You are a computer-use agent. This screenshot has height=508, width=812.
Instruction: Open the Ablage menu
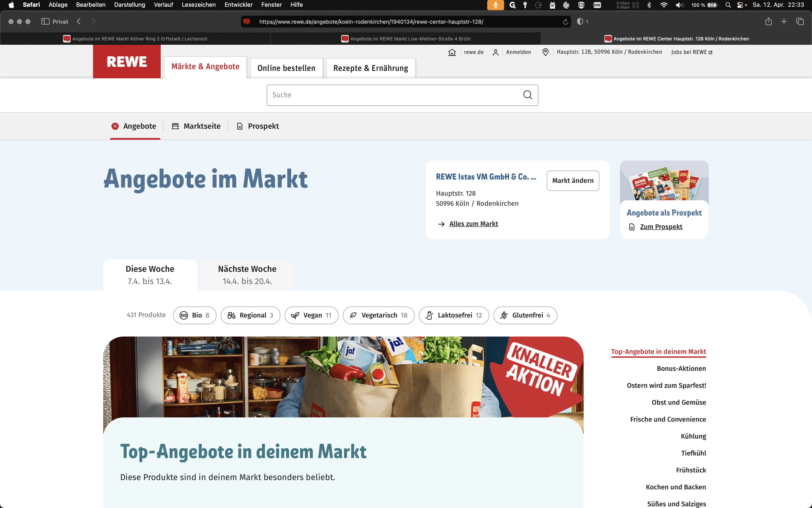click(x=58, y=5)
